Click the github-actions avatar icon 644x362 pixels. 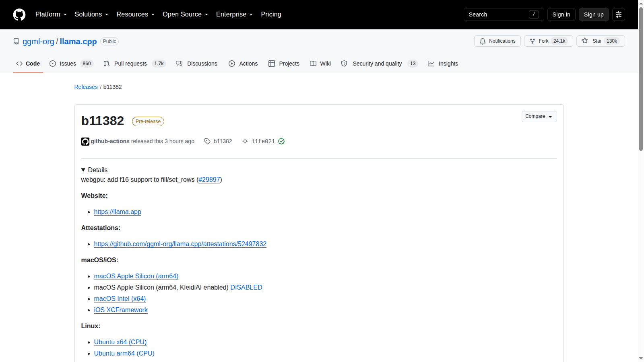85,142
